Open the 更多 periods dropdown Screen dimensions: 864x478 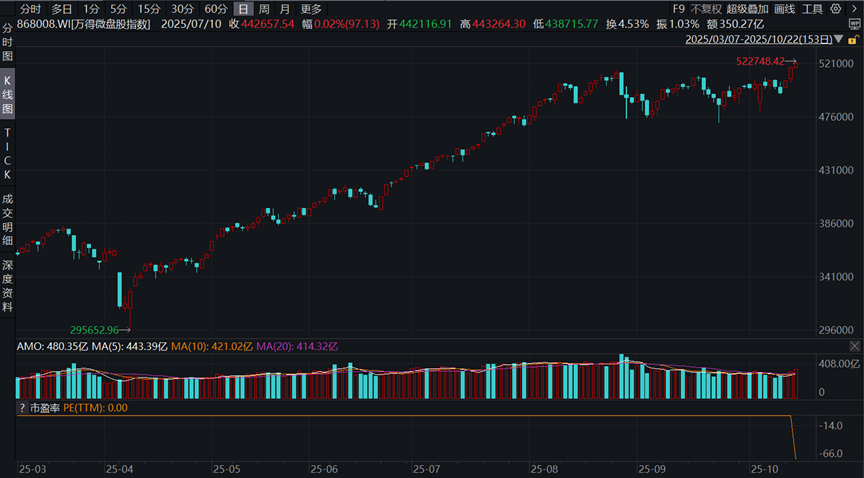coord(311,8)
